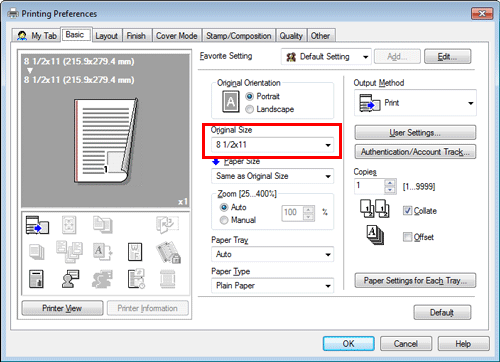Click the Authentication/Account Track button
Screen dimensions: 500x362
pyautogui.click(x=415, y=152)
